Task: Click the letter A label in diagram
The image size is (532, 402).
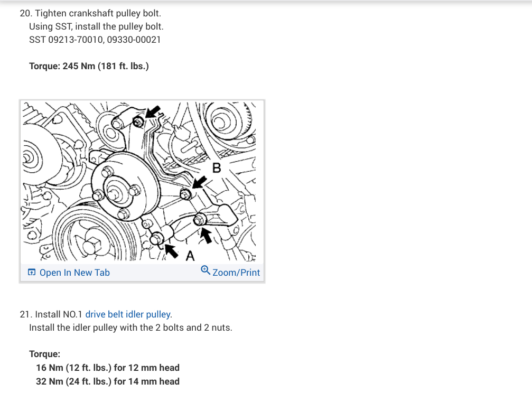Action: click(190, 256)
